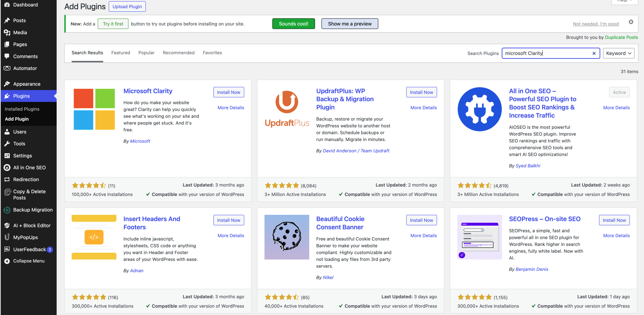Open the Tools wrench icon
Viewport: 644px width, 315px height.
(x=8, y=144)
